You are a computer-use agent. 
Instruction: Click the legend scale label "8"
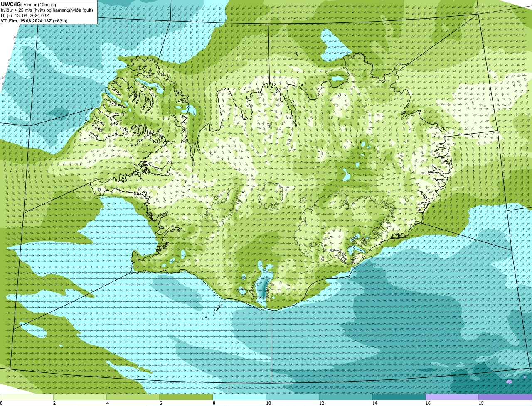click(x=214, y=403)
